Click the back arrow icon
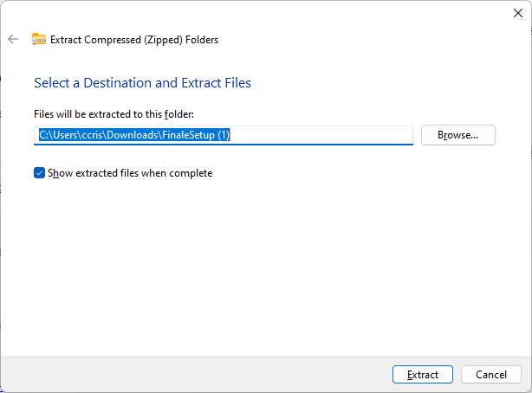 [x=13, y=39]
